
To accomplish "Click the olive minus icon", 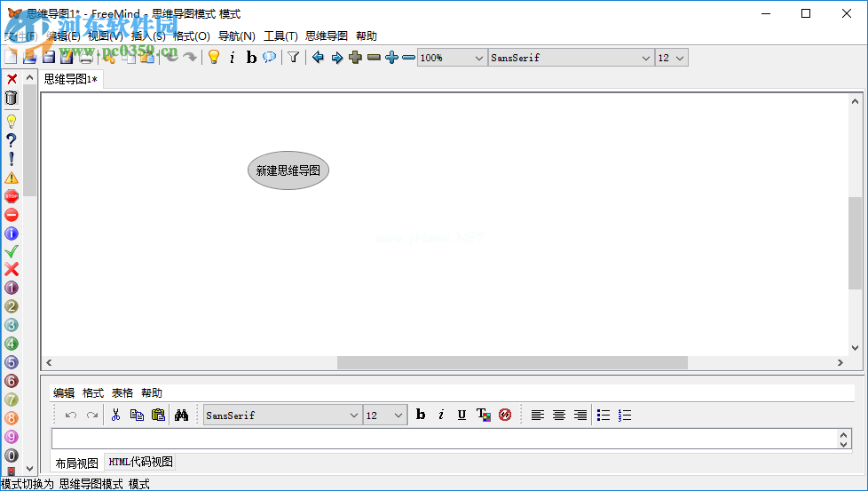I will (x=375, y=57).
